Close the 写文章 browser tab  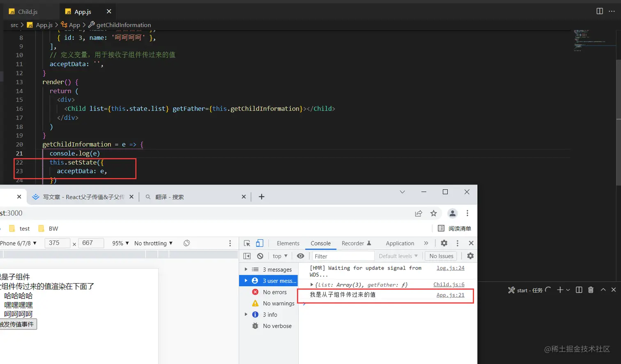pos(131,197)
